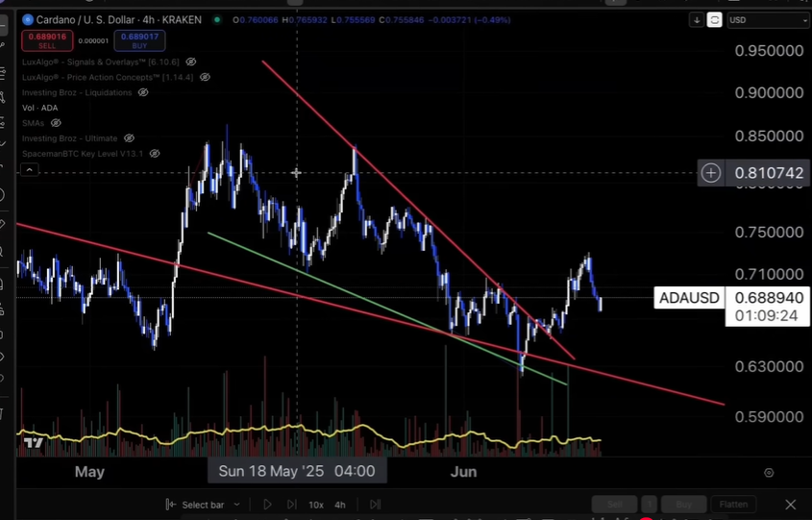The image size is (812, 520).
Task: Click the Select bar replay icon
Action: (170, 505)
